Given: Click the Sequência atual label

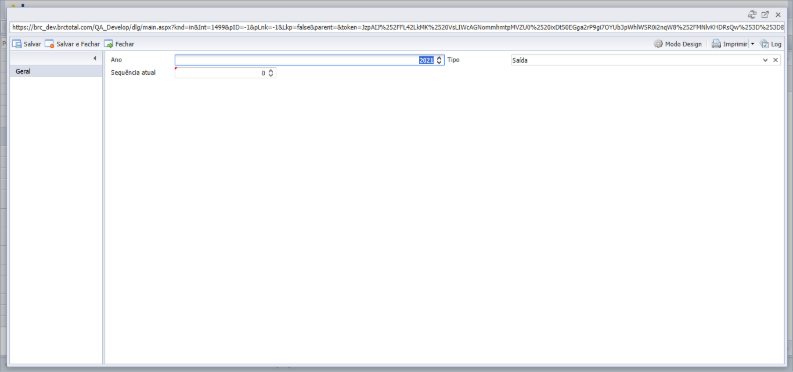Looking at the screenshot, I should tap(133, 73).
